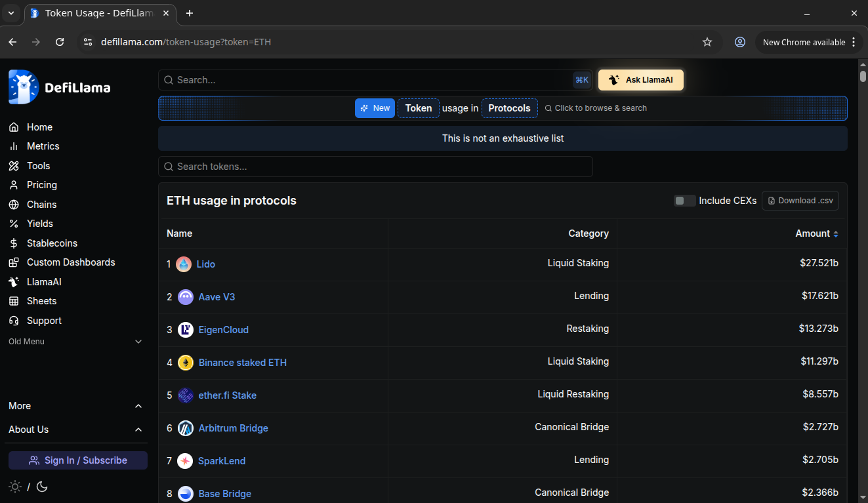Click the Search tokens input field
Image resolution: width=868 pixels, height=503 pixels.
coord(375,167)
